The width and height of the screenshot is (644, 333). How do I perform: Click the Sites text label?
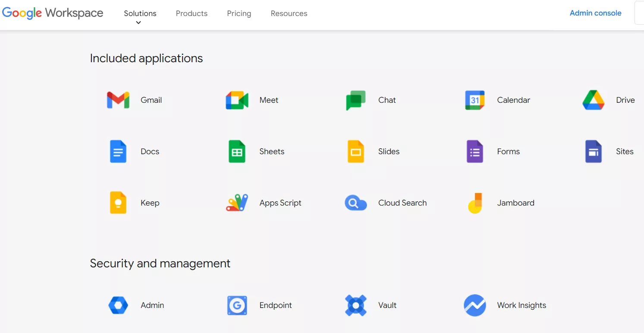[625, 152]
